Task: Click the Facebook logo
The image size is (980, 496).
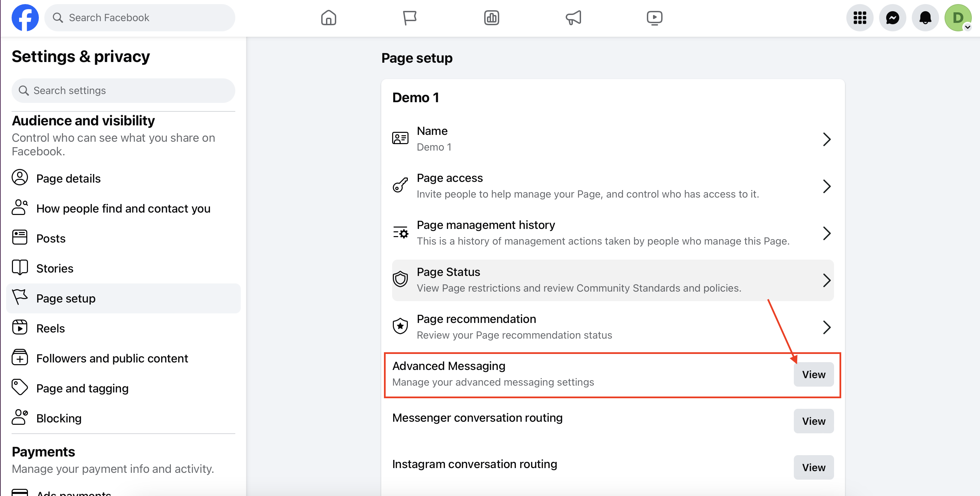Action: 25,18
